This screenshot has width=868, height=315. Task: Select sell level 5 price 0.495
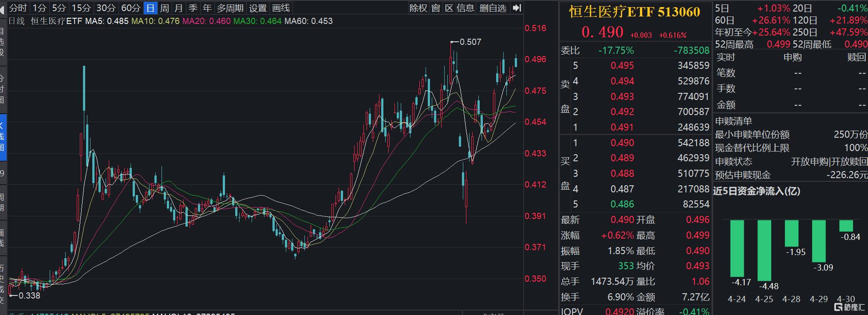point(622,65)
